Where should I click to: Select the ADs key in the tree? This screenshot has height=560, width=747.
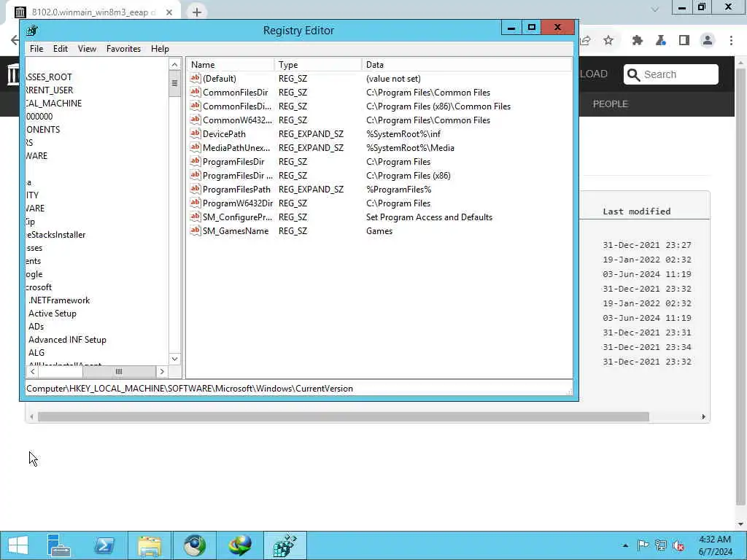(x=36, y=326)
